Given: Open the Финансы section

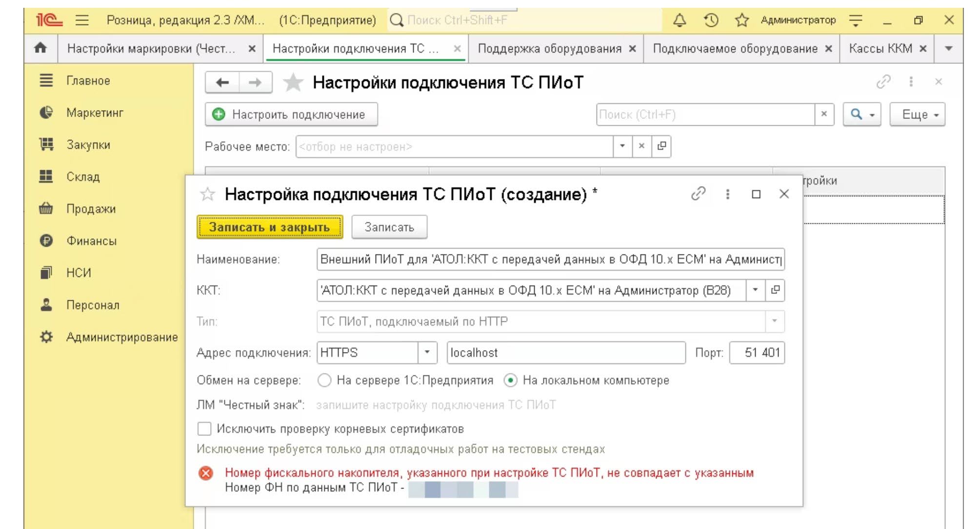Looking at the screenshot, I should point(91,241).
